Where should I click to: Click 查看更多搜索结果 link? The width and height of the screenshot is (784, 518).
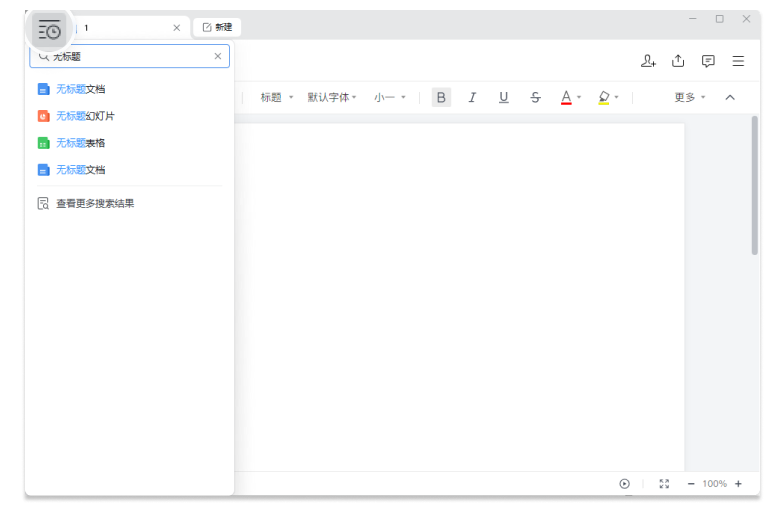tap(94, 203)
